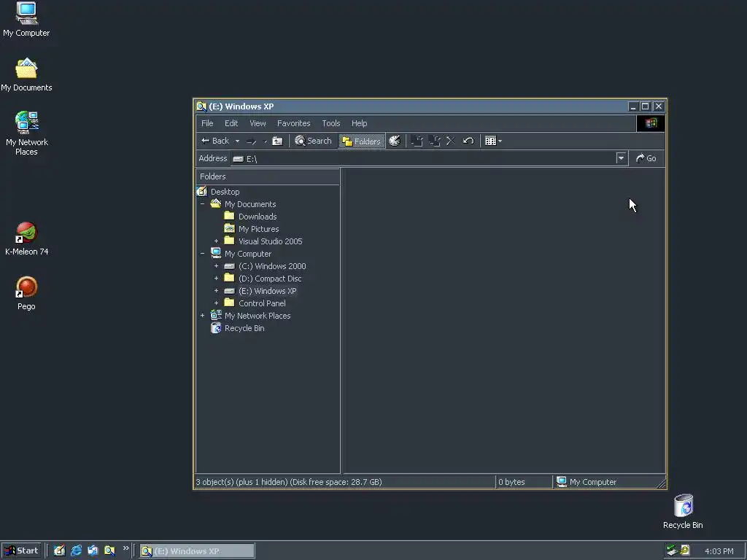The height and width of the screenshot is (560, 747).
Task: Open the Tools menu
Action: (331, 123)
